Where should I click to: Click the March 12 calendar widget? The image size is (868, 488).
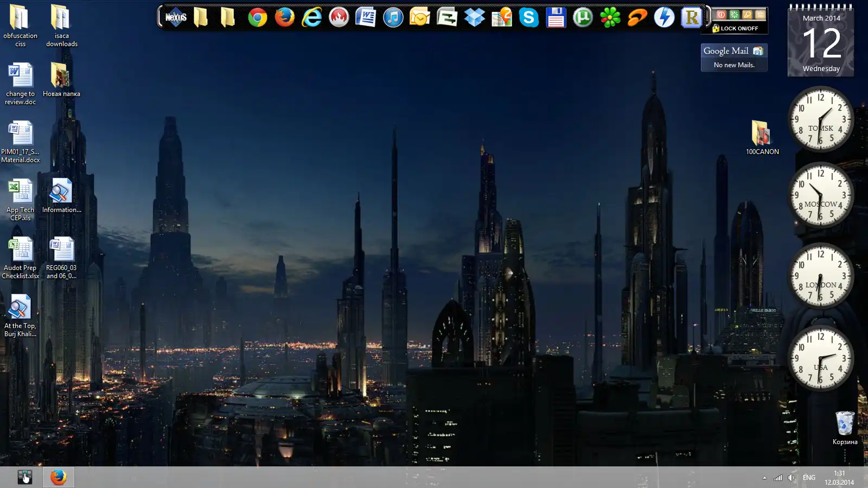[821, 43]
